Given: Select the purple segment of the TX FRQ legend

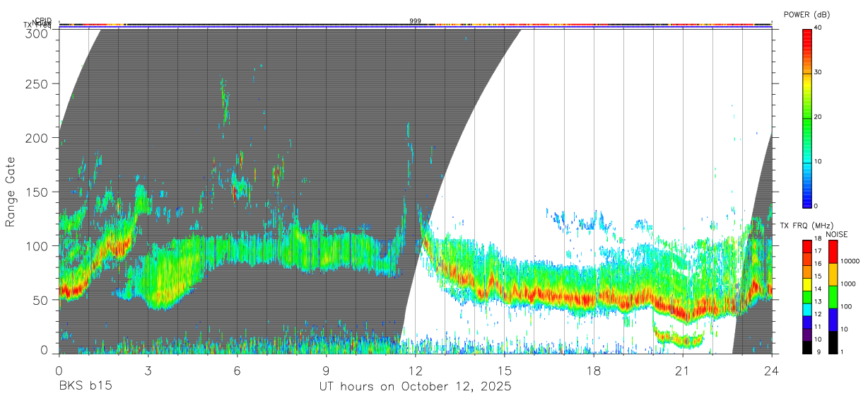Looking at the screenshot, I should [807, 335].
